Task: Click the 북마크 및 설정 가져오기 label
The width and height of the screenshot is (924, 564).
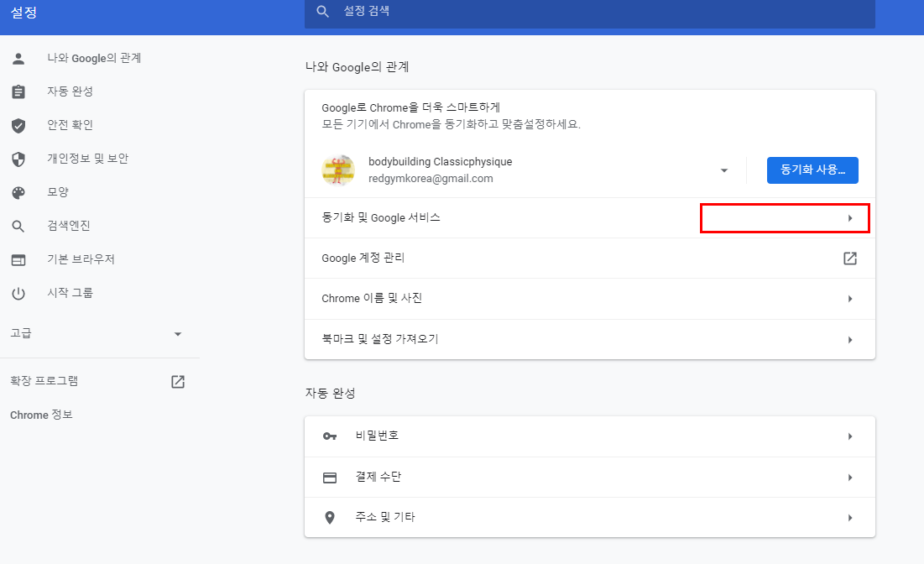Action: 380,339
